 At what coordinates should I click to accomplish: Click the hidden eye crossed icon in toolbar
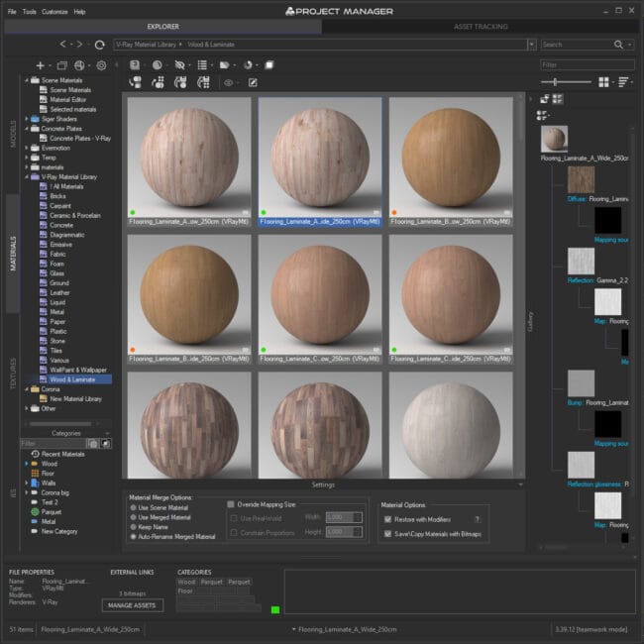point(179,64)
